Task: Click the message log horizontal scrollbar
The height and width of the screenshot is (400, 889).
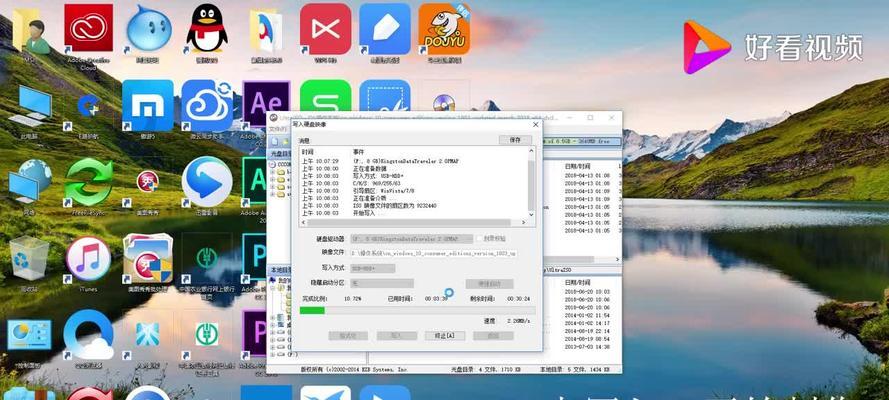Action: [x=413, y=223]
